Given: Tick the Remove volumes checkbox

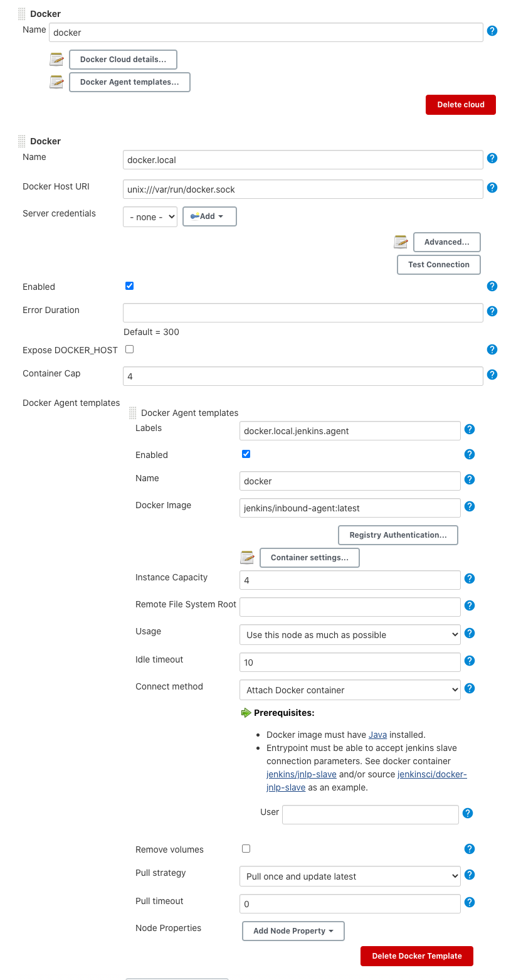Looking at the screenshot, I should tap(246, 849).
